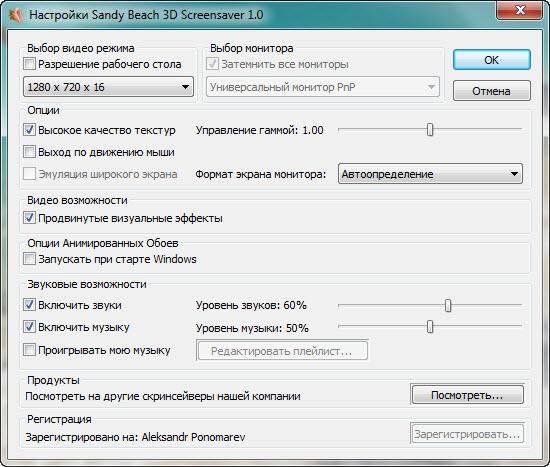Uncheck the Включить звуки checkbox
The image size is (550, 467).
[x=29, y=305]
